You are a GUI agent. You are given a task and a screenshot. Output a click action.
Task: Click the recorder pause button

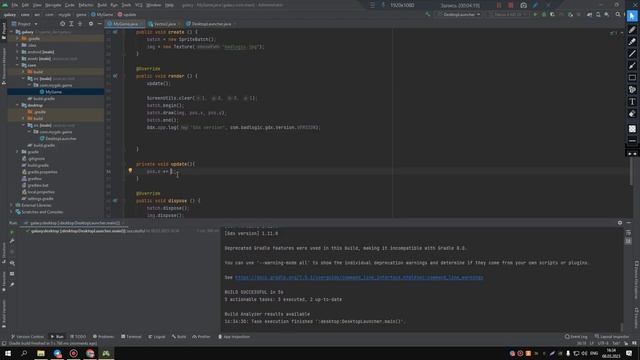tap(499, 5)
